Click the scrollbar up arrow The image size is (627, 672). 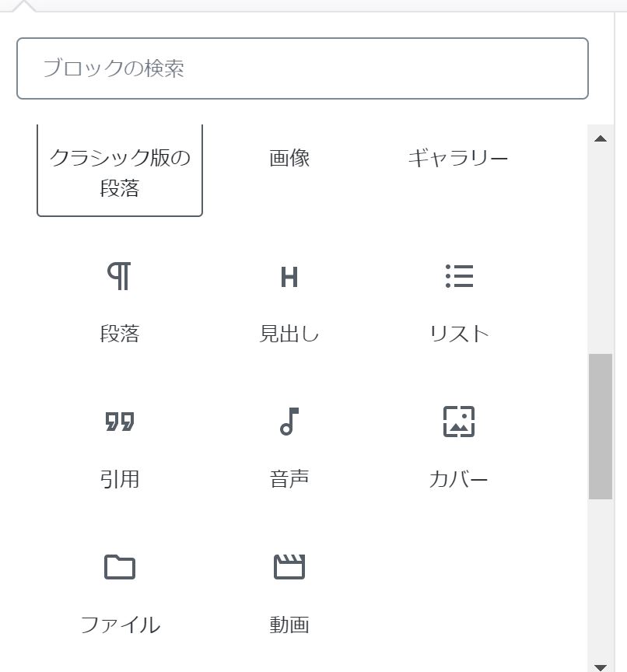[600, 138]
